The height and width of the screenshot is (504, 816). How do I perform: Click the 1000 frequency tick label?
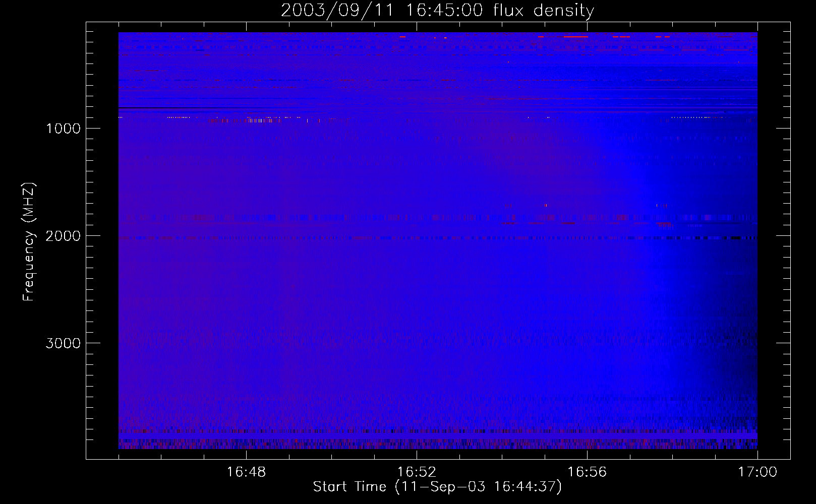pyautogui.click(x=63, y=129)
